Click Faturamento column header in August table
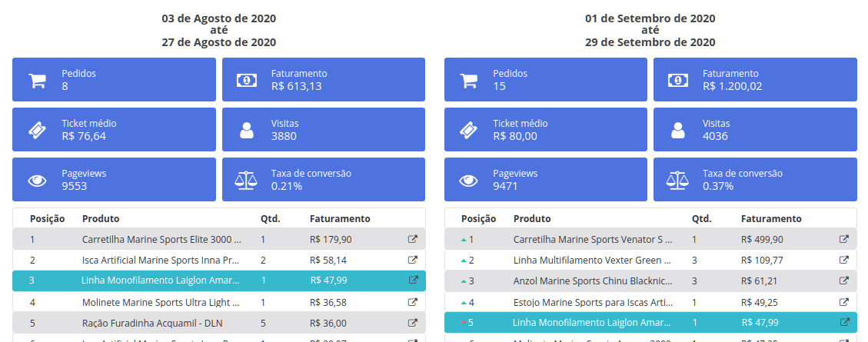This screenshot has width=868, height=342. [x=340, y=219]
